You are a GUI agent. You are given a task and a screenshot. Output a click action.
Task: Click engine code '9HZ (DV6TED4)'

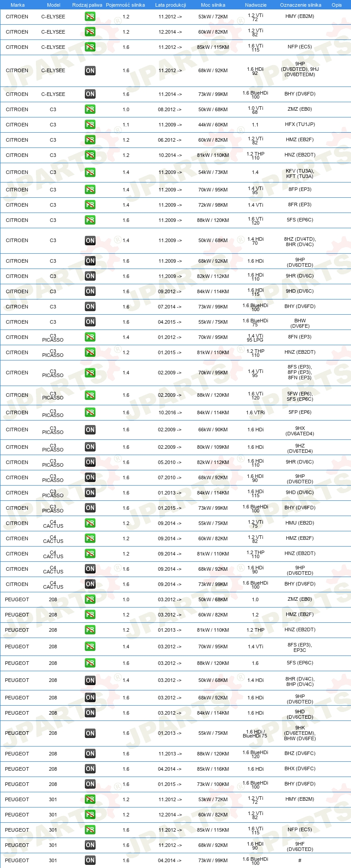tap(300, 449)
